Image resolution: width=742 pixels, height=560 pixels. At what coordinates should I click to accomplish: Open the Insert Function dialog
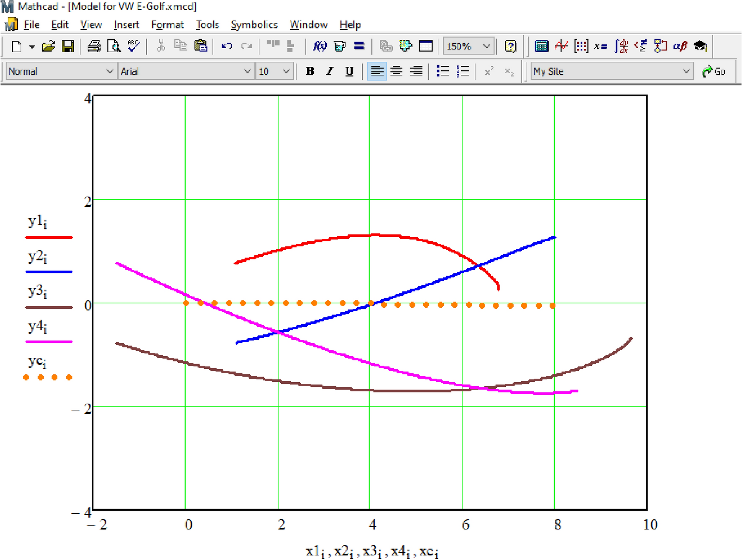(x=319, y=46)
